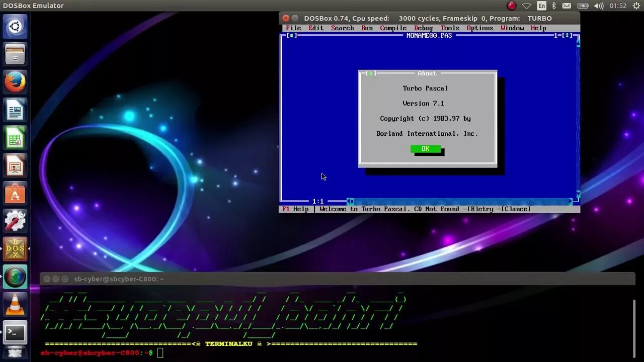Confirm the About dialog with OK
Viewport: 644px width, 362px height.
426,149
